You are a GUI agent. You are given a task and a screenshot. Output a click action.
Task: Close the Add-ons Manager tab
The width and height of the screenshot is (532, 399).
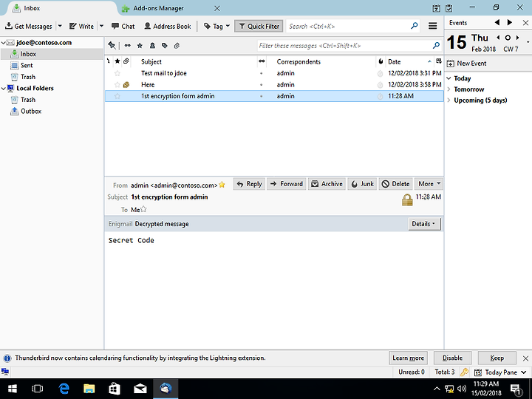point(217,8)
